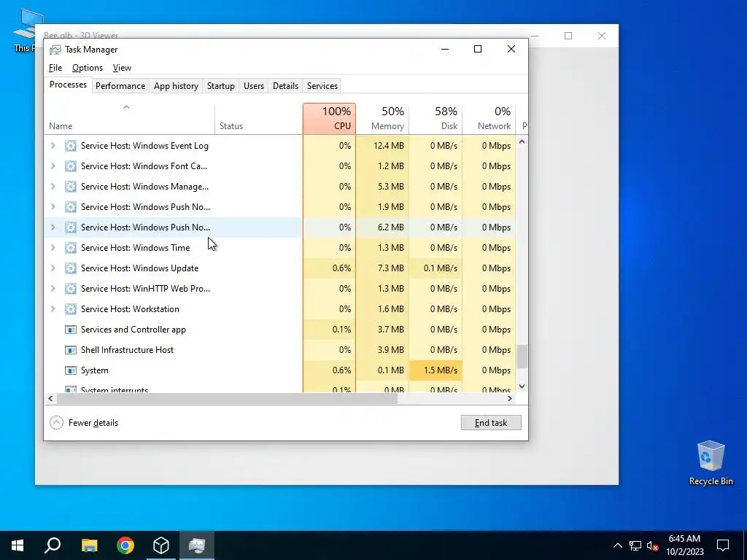Viewport: 747px width, 560px height.
Task: Click the vertical scrollbar thumb
Action: [522, 357]
